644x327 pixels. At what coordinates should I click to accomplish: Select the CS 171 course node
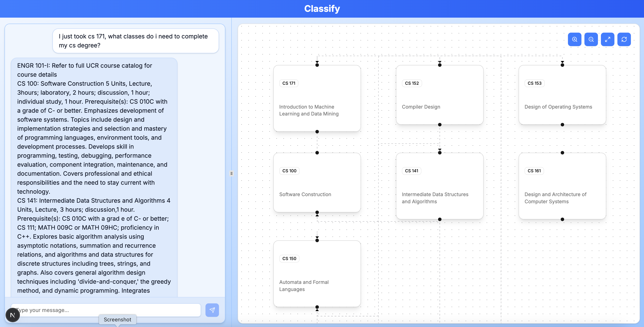[317, 98]
